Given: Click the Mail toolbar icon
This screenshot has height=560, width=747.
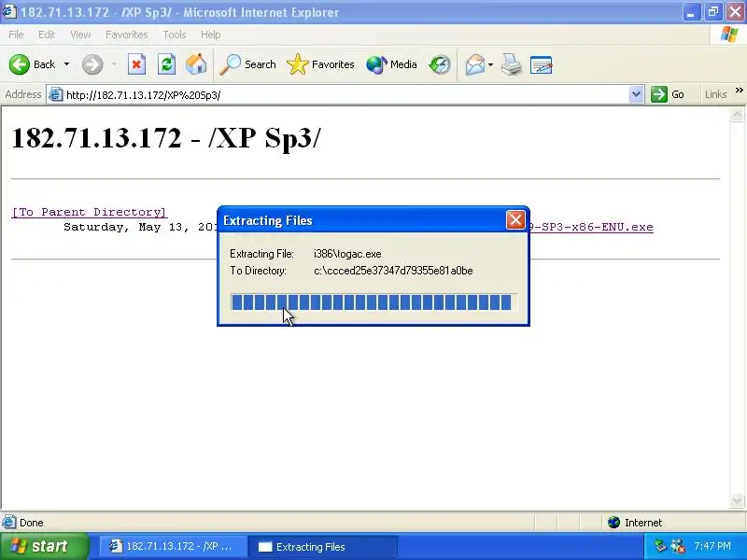Looking at the screenshot, I should point(475,64).
